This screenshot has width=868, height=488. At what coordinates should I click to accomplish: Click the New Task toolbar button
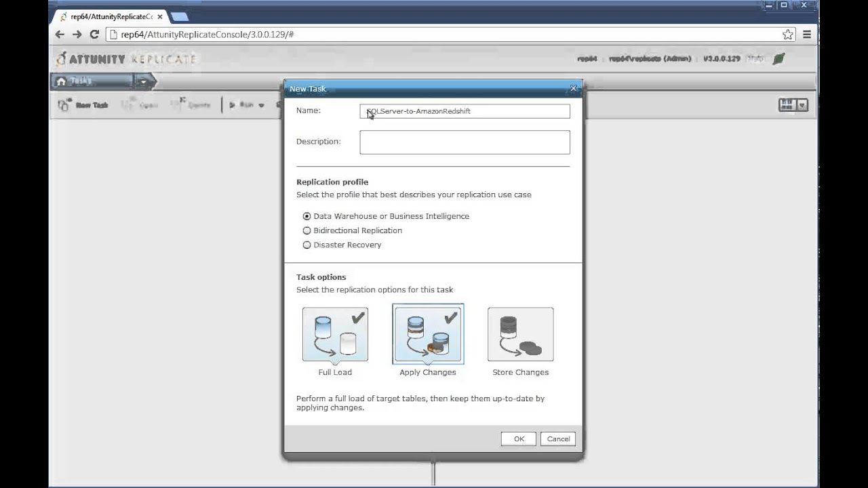(83, 105)
